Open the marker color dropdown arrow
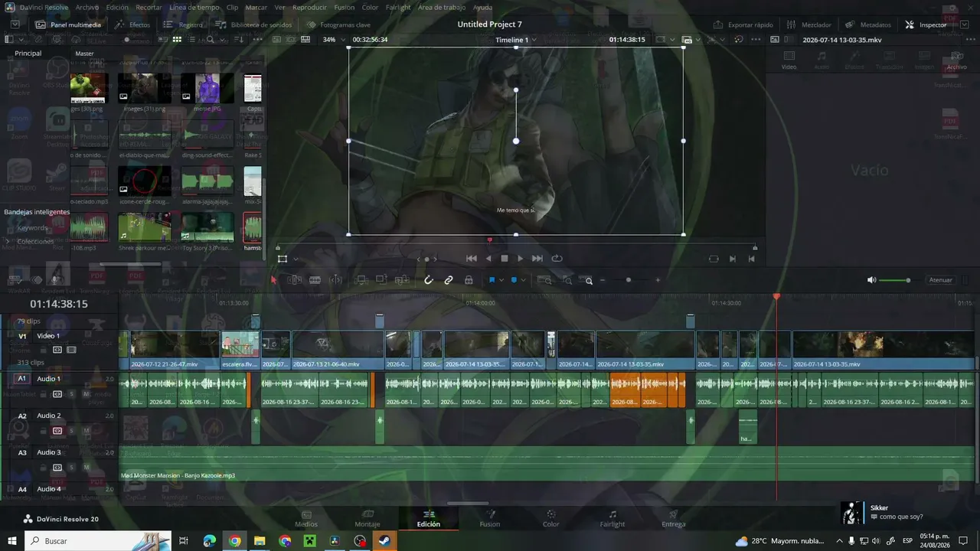 [x=524, y=280]
